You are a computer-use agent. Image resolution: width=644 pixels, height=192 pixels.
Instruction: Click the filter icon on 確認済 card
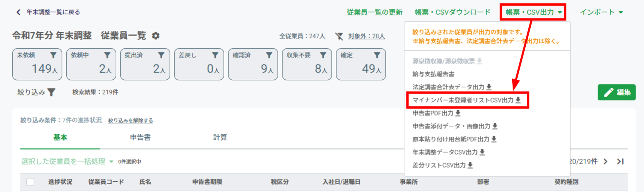(x=269, y=55)
